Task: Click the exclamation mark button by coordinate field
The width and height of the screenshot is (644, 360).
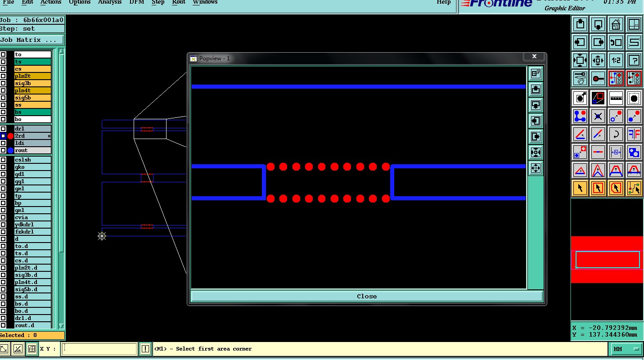Action: [145, 349]
